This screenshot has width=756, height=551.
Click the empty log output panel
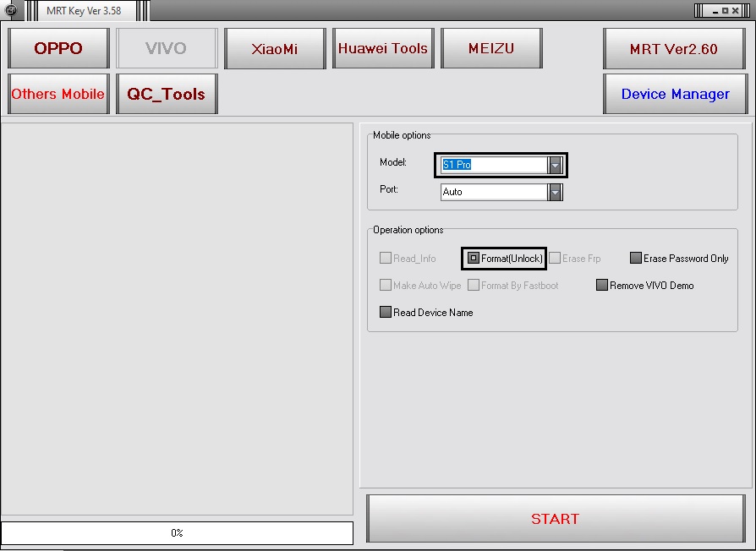pos(177,319)
